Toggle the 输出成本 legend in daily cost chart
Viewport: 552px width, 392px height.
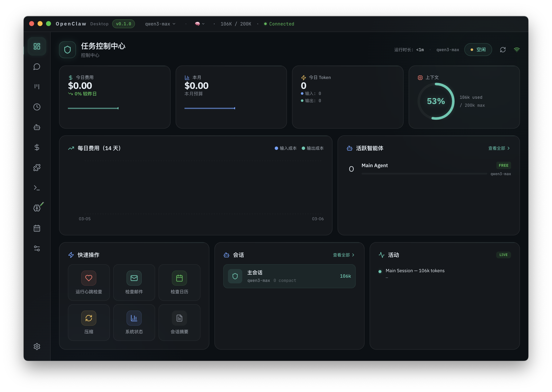[313, 148]
